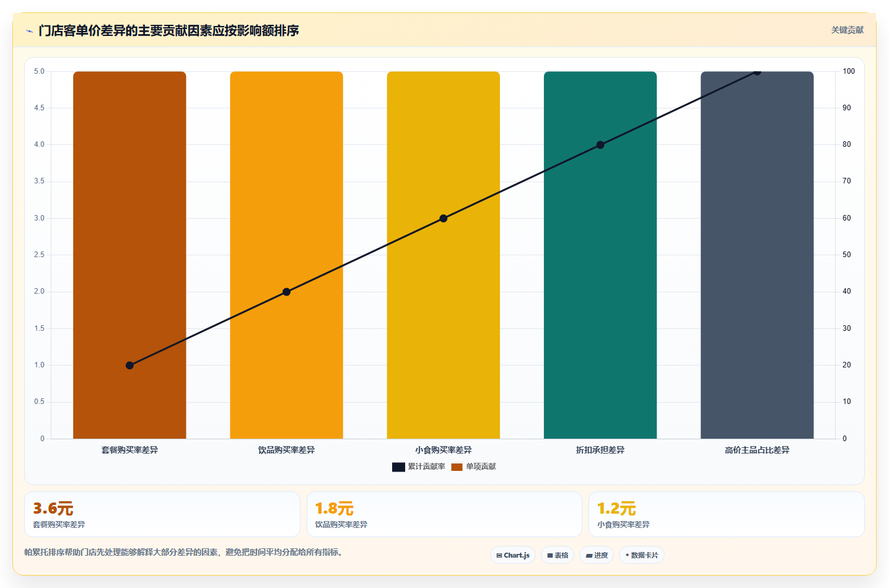The height and width of the screenshot is (588, 889).
Task: Click x-axis label 折扣承担差异
Action: pyautogui.click(x=600, y=450)
